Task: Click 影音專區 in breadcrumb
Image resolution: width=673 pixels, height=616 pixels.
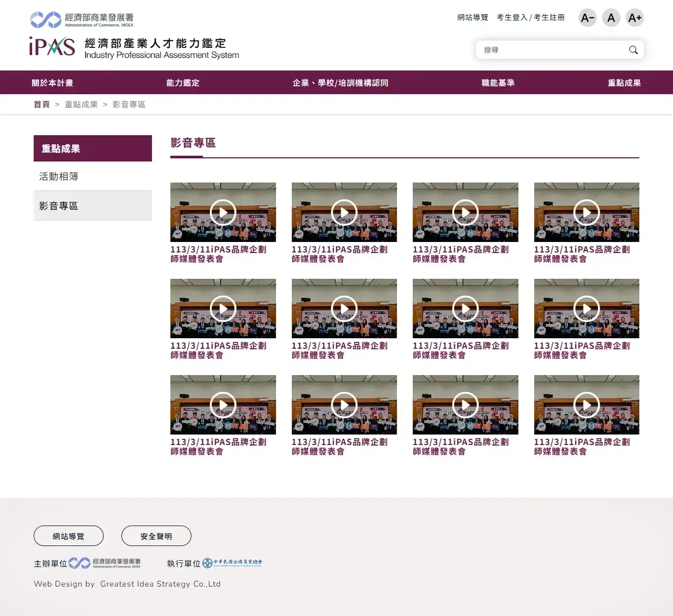Action: coord(129,104)
